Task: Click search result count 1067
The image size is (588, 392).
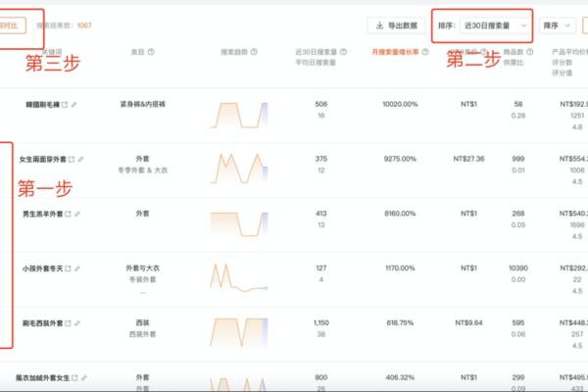Action: point(84,25)
